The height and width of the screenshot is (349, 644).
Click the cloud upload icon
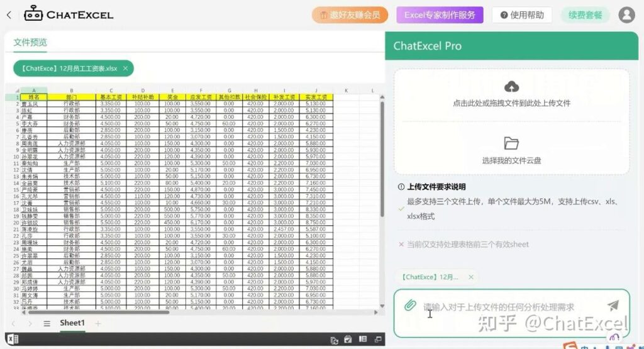[x=511, y=87]
